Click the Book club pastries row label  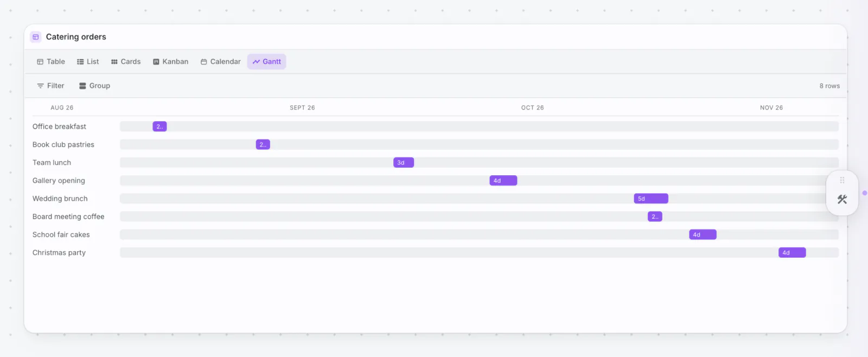click(x=63, y=144)
